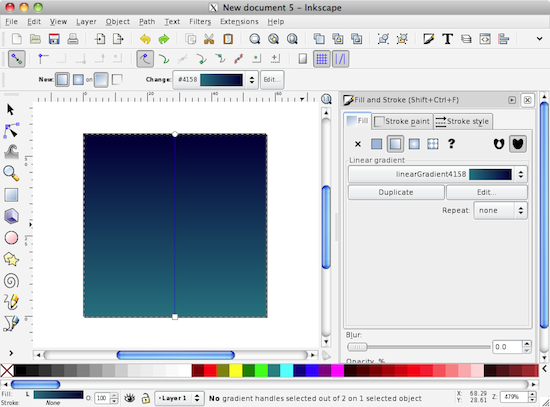
Task: Choose new linear gradient mode
Action: (62, 80)
